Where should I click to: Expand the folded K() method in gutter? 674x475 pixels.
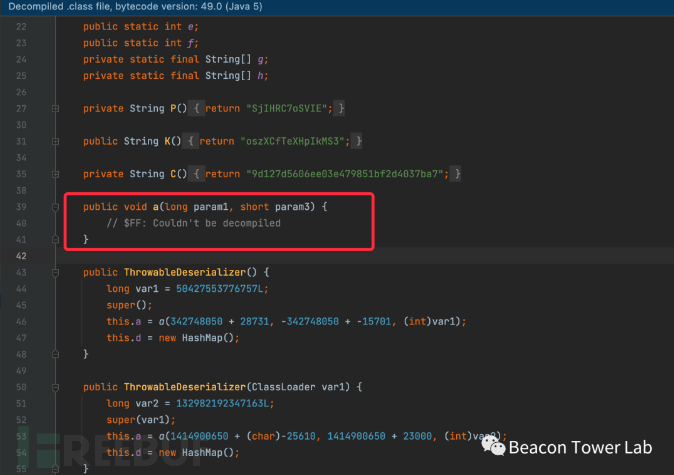coord(57,141)
